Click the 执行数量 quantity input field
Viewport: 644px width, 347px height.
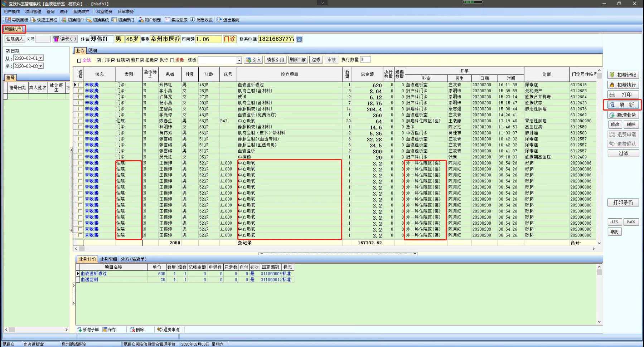coord(365,59)
